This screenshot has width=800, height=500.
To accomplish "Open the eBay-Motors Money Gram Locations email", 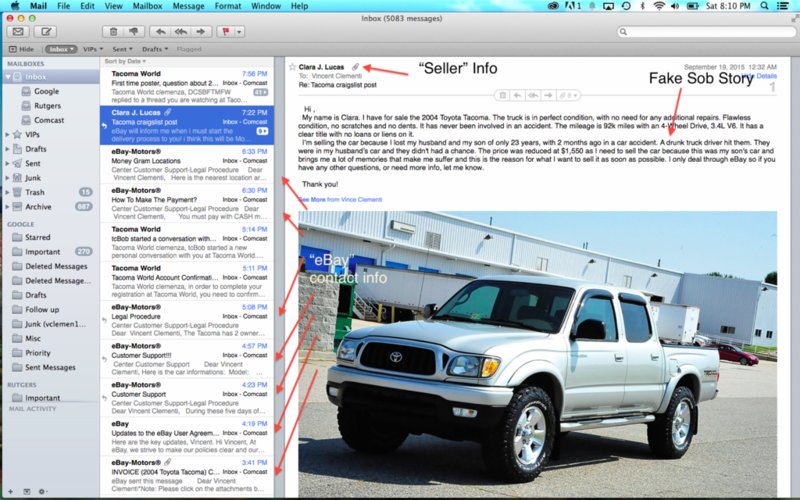I will pos(187,164).
